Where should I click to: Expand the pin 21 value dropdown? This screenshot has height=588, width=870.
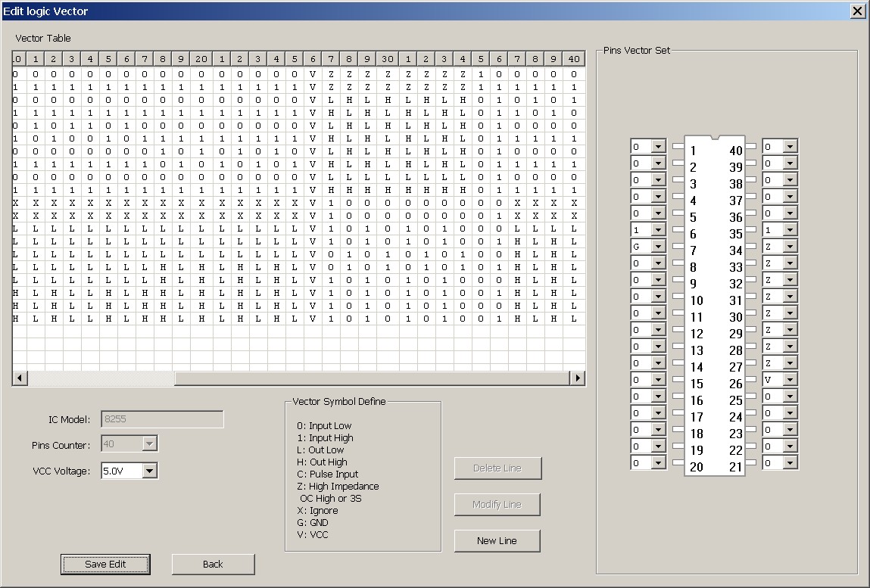click(790, 463)
